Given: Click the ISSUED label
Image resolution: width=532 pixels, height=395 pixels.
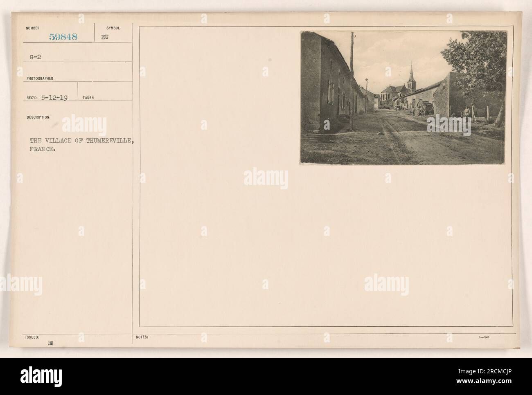Looking at the screenshot, I should (32, 337).
